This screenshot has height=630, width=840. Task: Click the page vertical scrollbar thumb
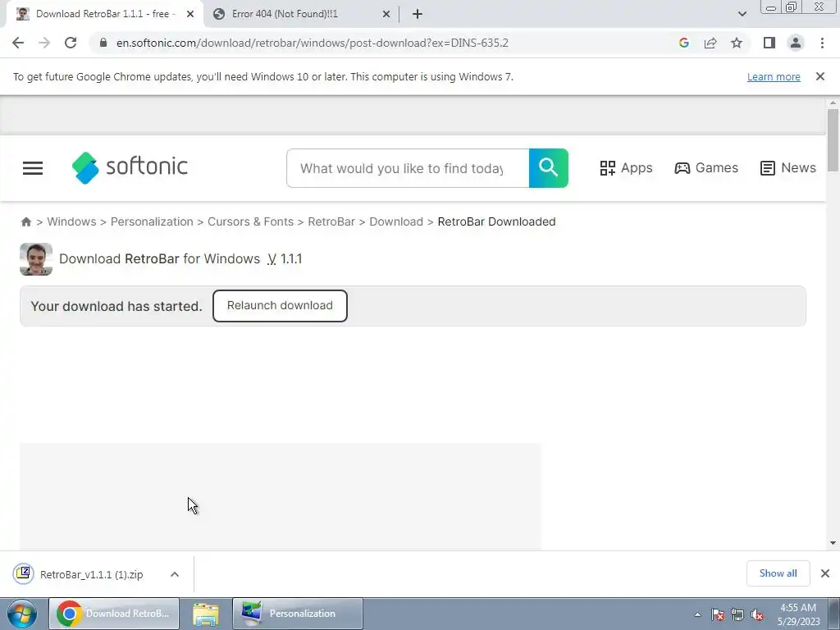point(833,140)
